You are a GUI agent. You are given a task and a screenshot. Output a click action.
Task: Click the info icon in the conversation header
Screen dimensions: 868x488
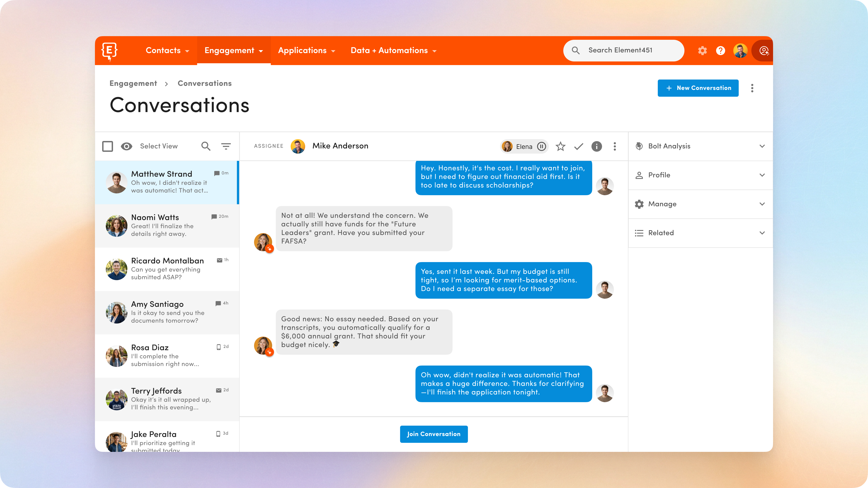597,146
